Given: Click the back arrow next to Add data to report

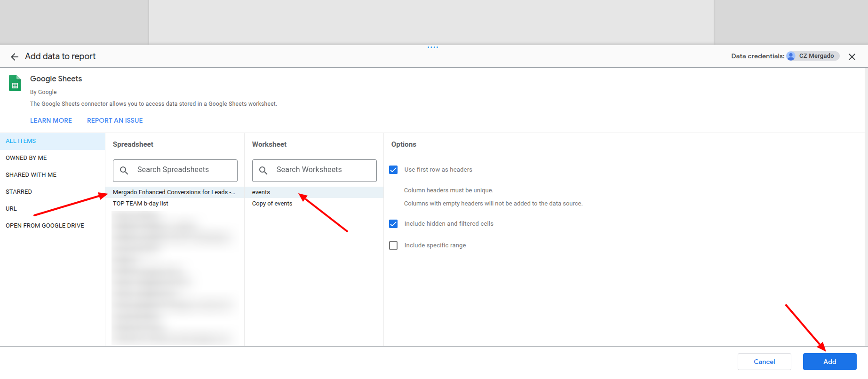Looking at the screenshot, I should [x=15, y=57].
